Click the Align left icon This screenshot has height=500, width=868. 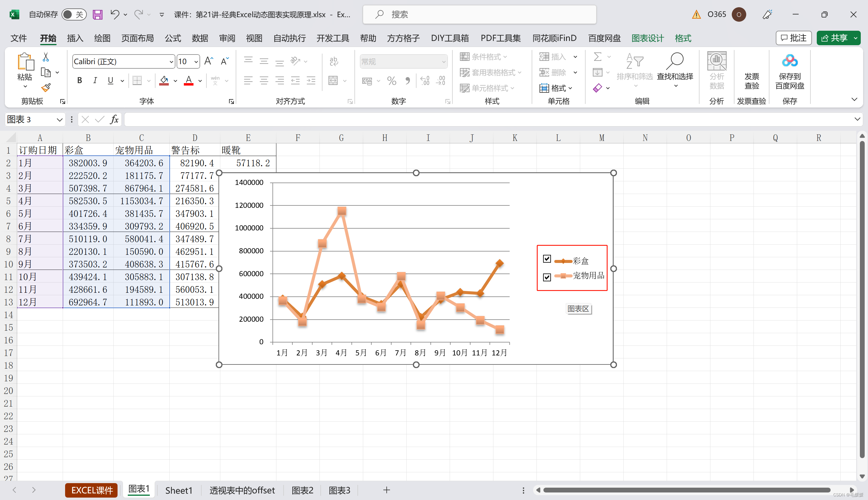pos(248,80)
